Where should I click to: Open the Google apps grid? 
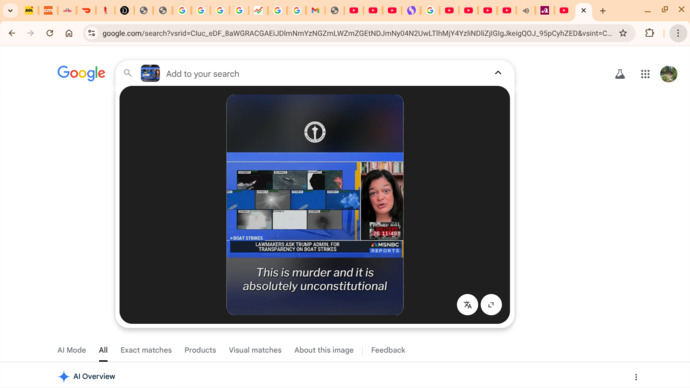[x=645, y=74]
